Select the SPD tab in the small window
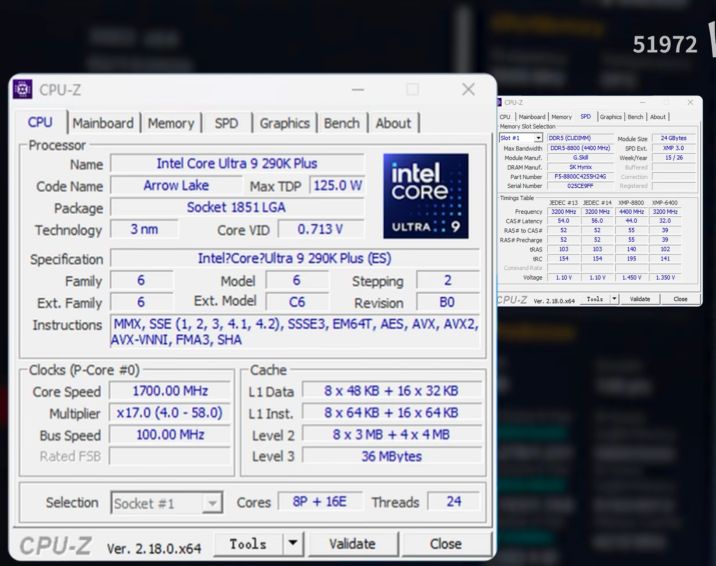The image size is (716, 566). [585, 116]
